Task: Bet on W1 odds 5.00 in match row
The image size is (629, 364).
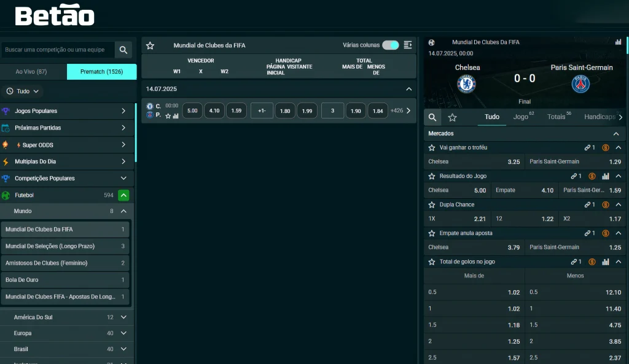Action: coord(192,110)
